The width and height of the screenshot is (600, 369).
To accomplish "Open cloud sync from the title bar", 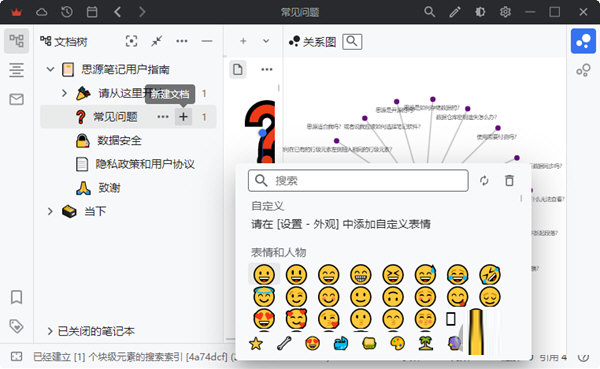I will 41,12.
